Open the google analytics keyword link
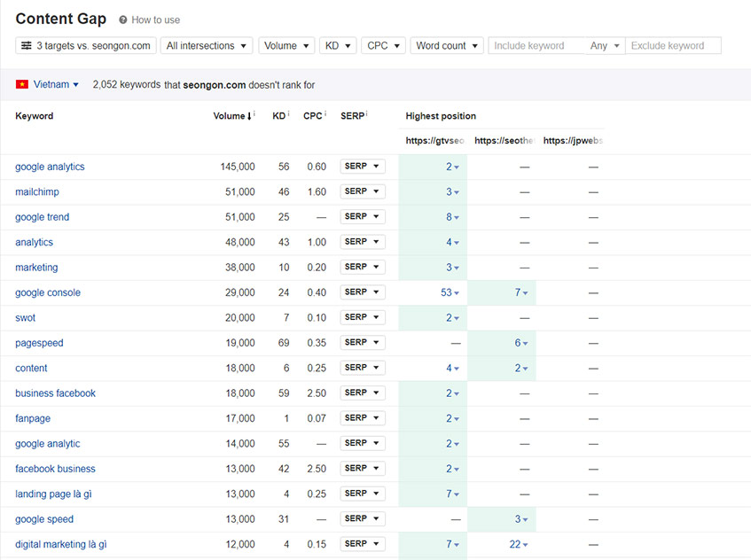The width and height of the screenshot is (751, 560). [50, 167]
